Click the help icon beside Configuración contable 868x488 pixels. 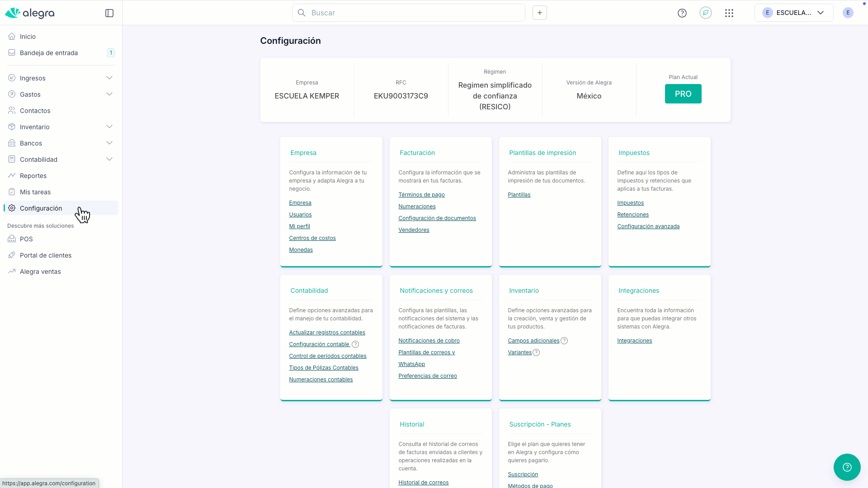(355, 344)
